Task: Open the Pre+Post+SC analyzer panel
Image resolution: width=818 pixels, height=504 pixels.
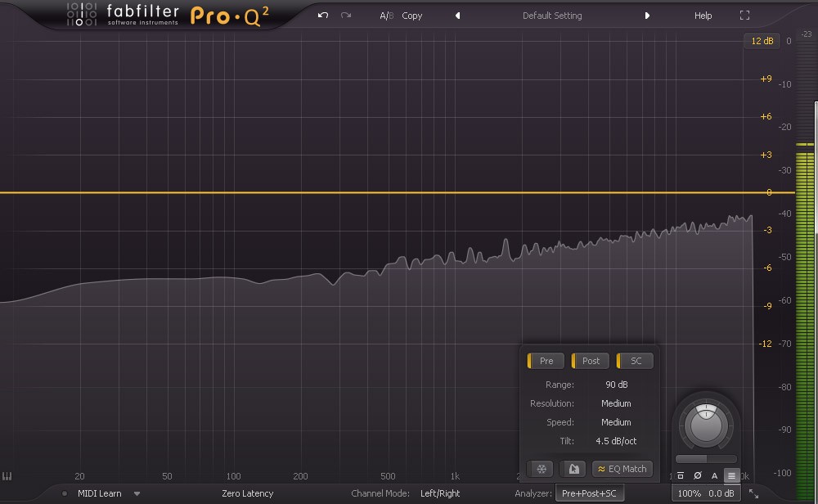Action: point(589,493)
